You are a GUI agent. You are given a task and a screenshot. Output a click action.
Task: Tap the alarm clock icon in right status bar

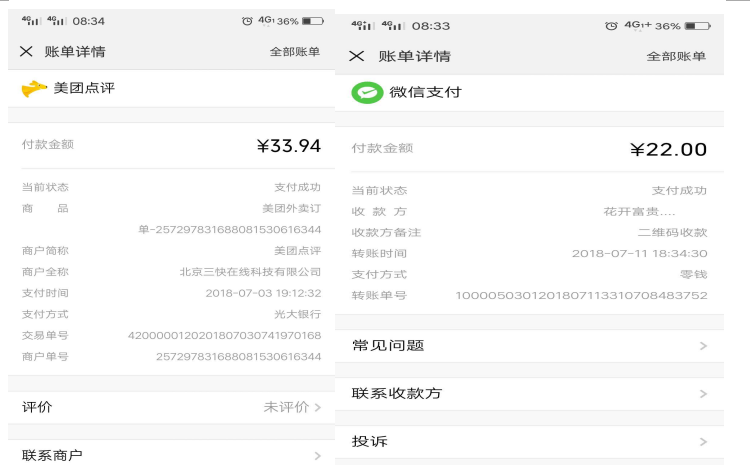click(x=611, y=26)
